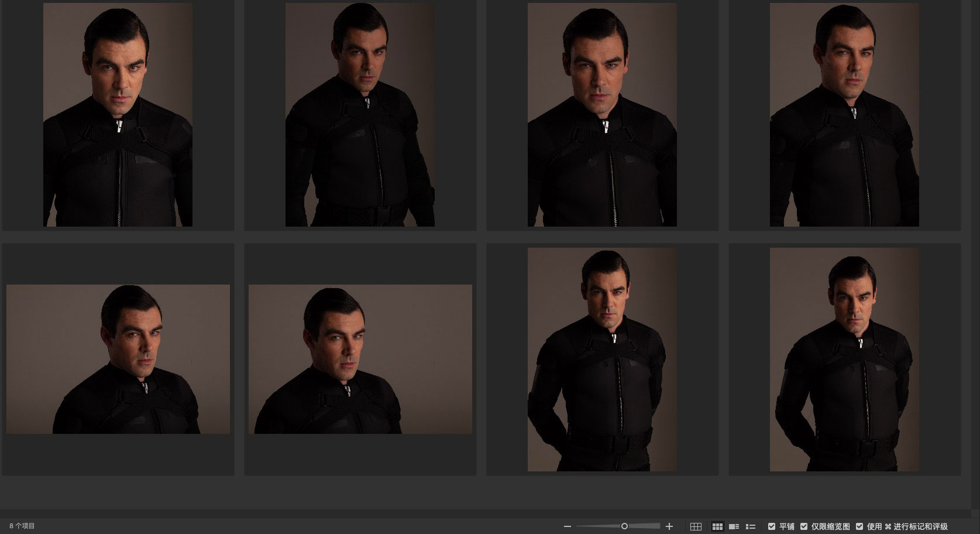Viewport: 980px width, 534px height.
Task: Select the third thumbnail in the bottom row
Action: tap(602, 359)
